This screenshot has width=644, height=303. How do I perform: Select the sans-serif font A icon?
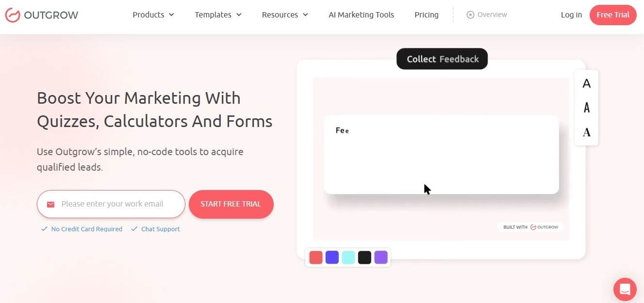coord(586,84)
